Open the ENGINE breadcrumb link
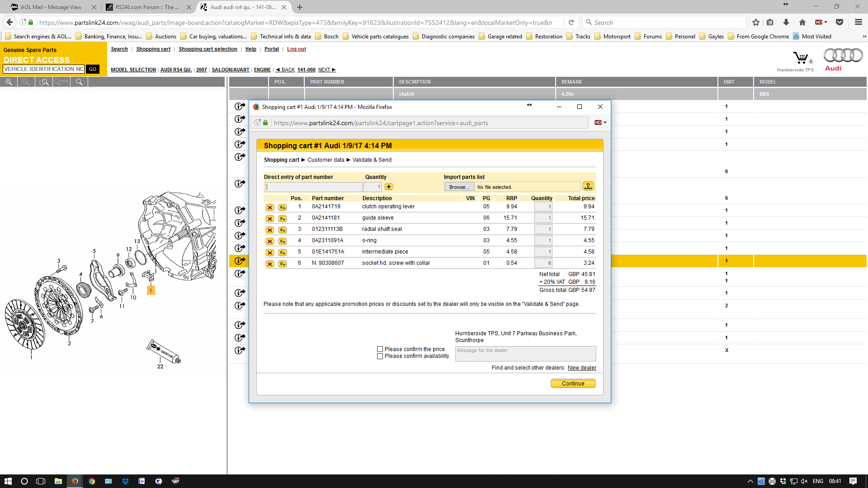 click(262, 70)
